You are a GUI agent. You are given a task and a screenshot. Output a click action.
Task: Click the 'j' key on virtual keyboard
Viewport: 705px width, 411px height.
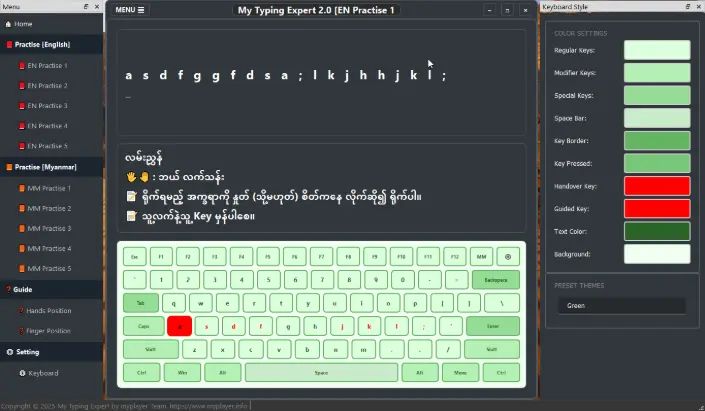click(342, 326)
